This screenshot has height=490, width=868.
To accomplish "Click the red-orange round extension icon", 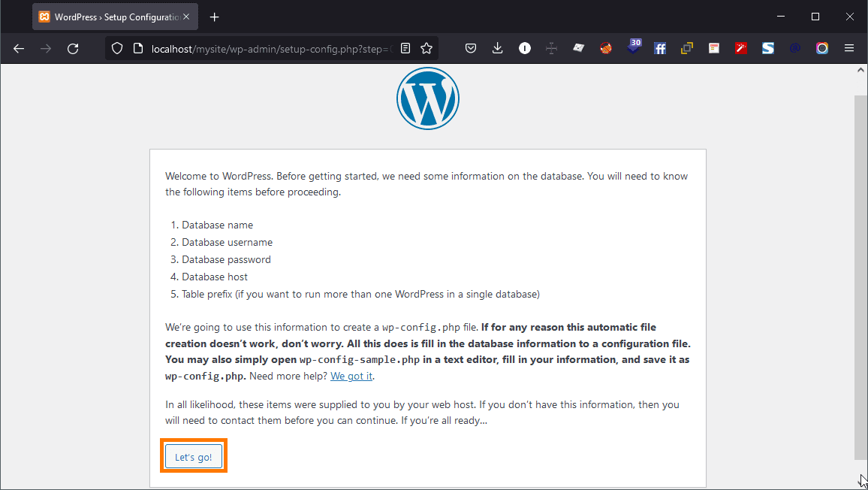I will click(606, 49).
